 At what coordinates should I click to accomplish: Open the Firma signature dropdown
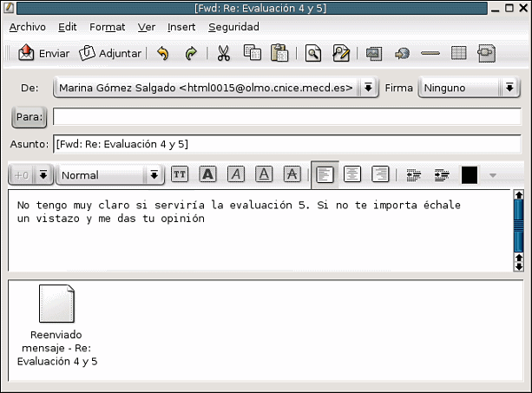[509, 88]
